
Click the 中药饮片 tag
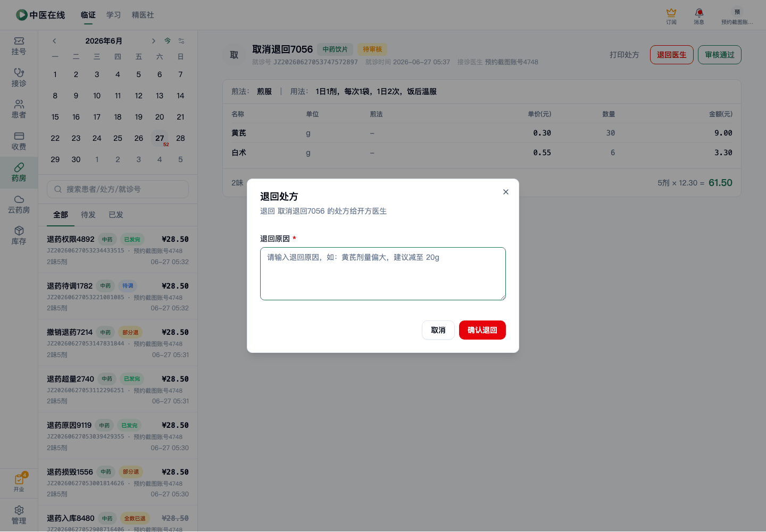point(335,49)
